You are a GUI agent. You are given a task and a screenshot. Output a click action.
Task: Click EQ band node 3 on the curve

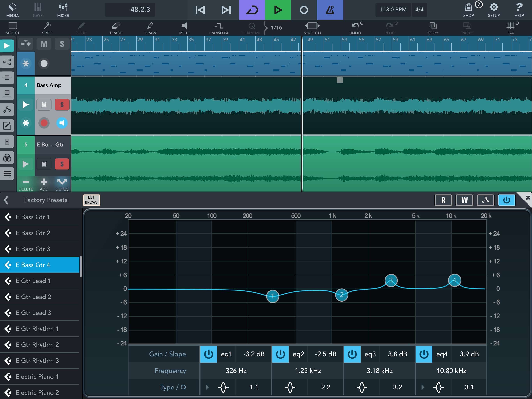pos(391,280)
